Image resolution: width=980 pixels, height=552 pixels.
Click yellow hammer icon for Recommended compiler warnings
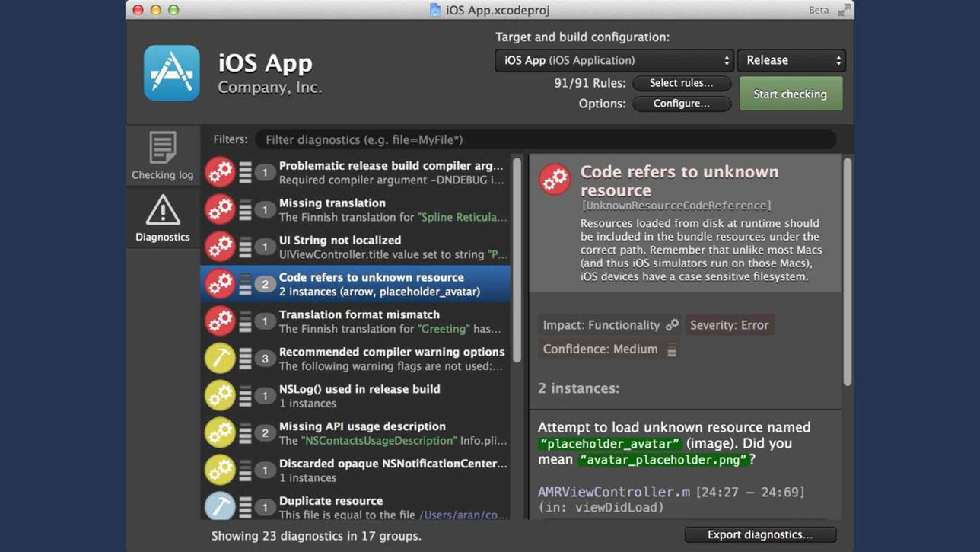[x=220, y=359]
